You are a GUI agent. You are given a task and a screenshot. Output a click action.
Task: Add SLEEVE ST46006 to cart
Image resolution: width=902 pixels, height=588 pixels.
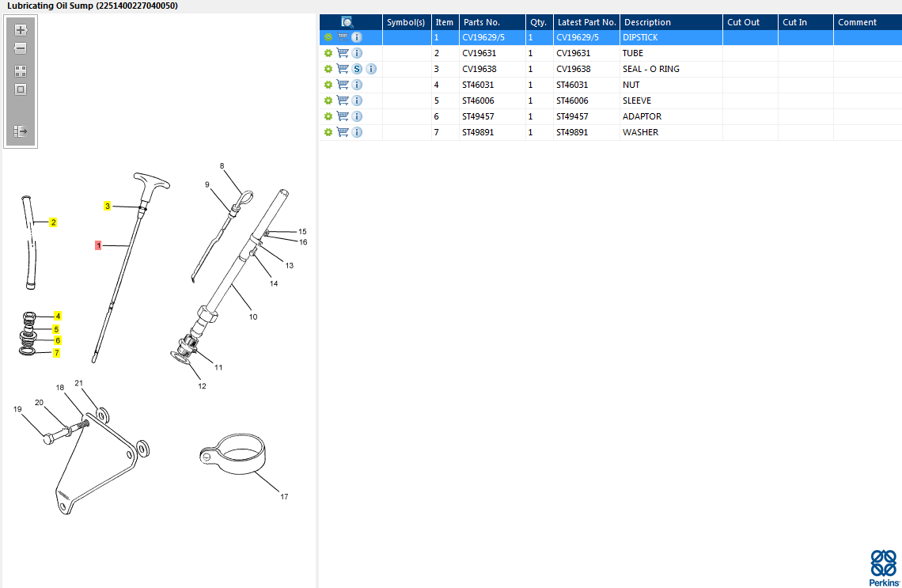[x=343, y=101]
